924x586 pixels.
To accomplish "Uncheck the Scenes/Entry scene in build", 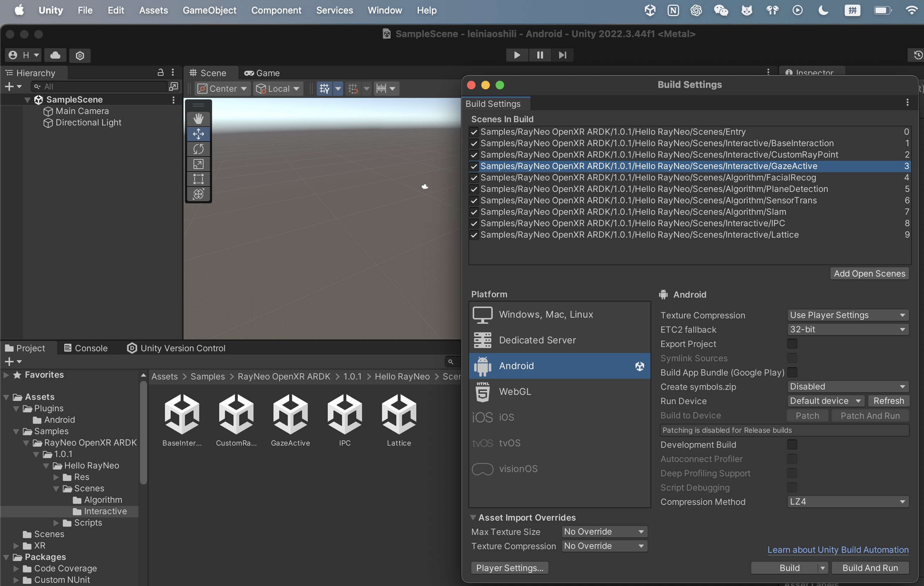I will pyautogui.click(x=474, y=132).
